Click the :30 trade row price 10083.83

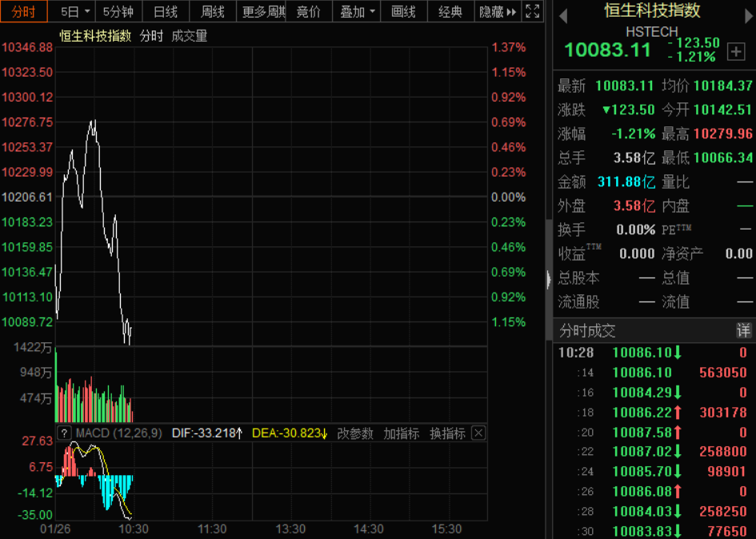point(642,531)
